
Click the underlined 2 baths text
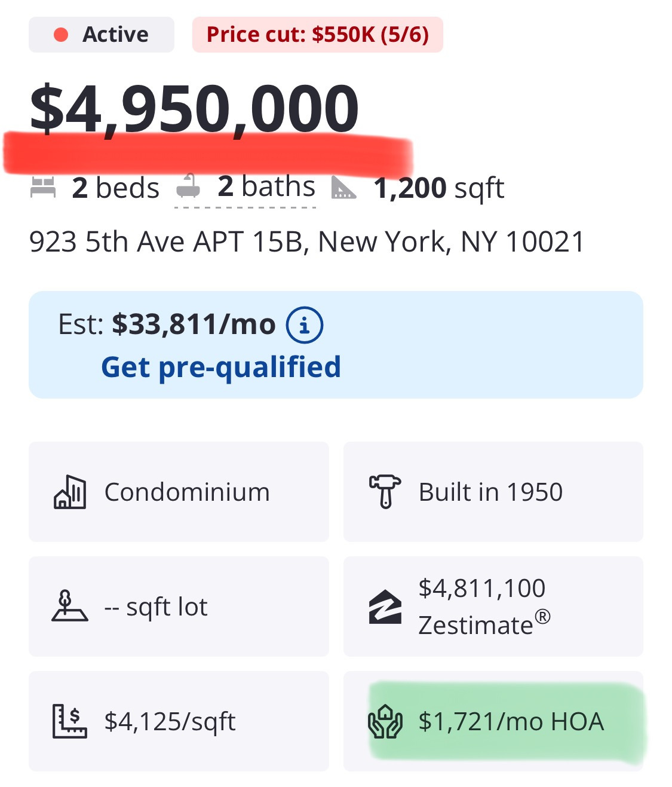(x=266, y=186)
